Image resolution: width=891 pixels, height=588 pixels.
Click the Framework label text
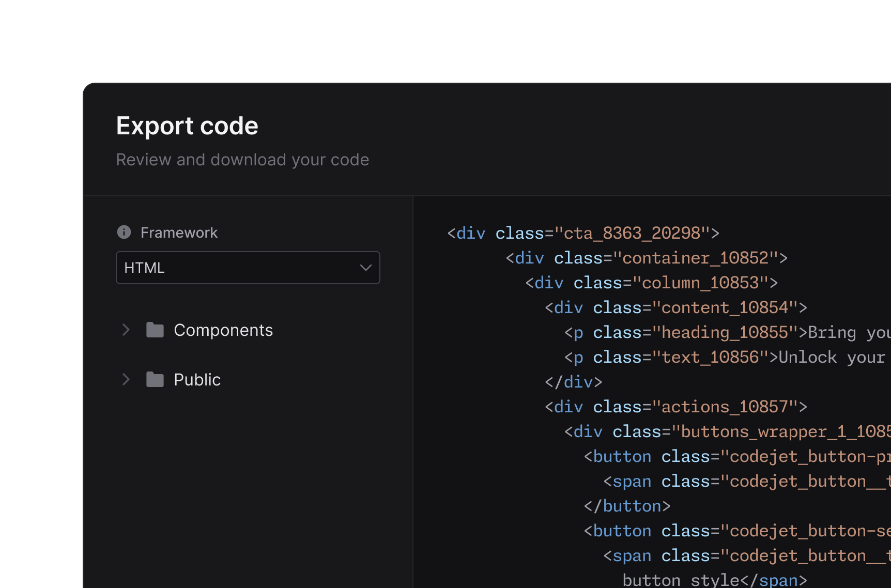tap(179, 233)
